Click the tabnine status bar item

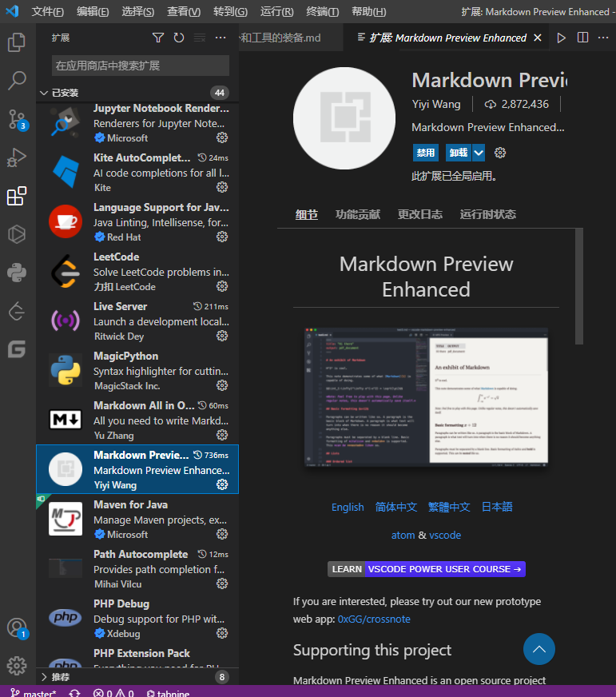(169, 693)
